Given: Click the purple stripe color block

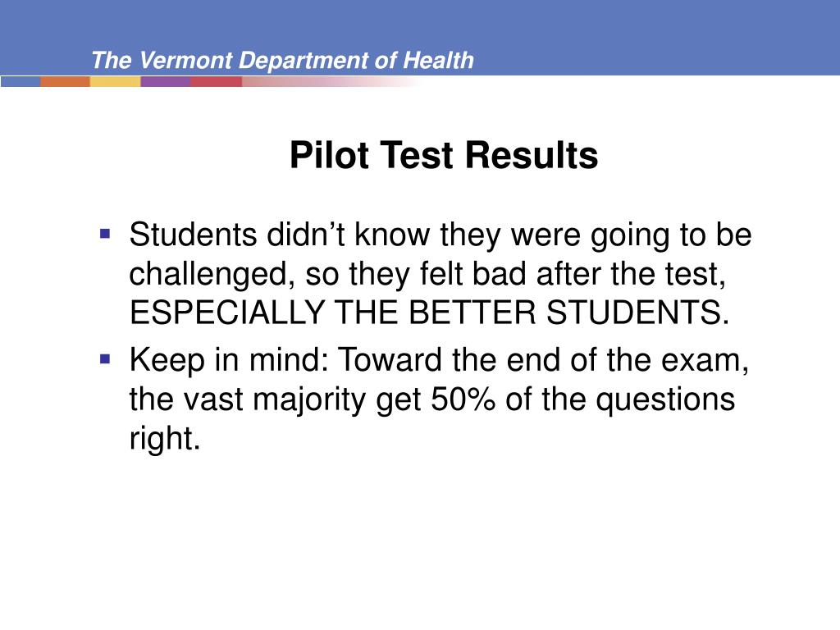Looking at the screenshot, I should tap(166, 81).
